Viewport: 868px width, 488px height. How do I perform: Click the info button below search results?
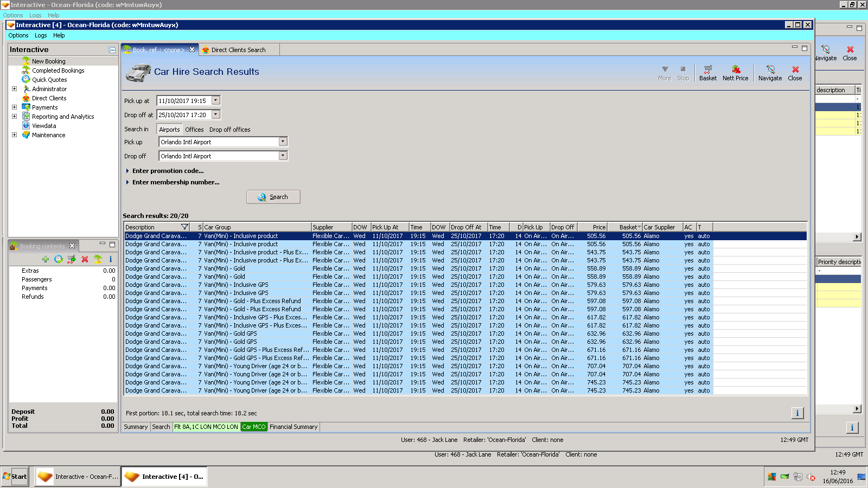coord(797,413)
